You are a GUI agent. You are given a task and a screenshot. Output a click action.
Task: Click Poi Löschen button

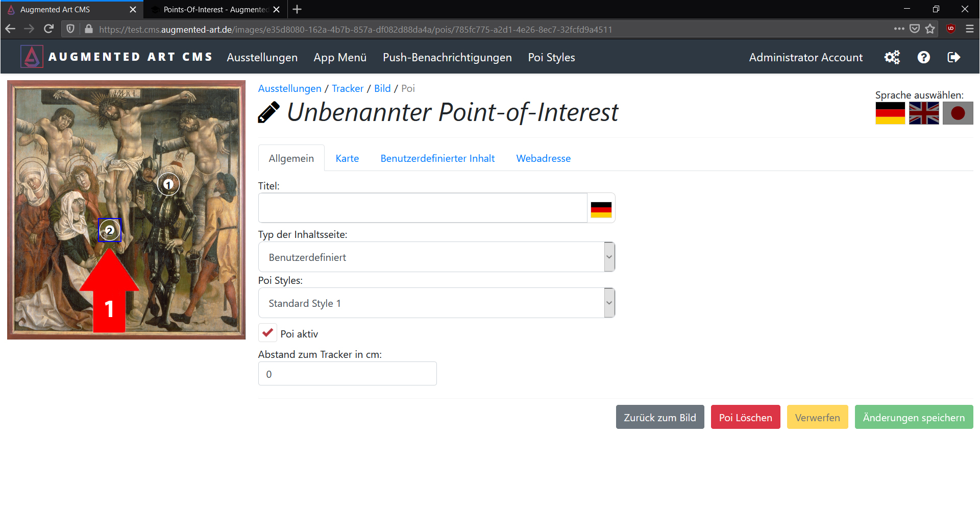(745, 417)
